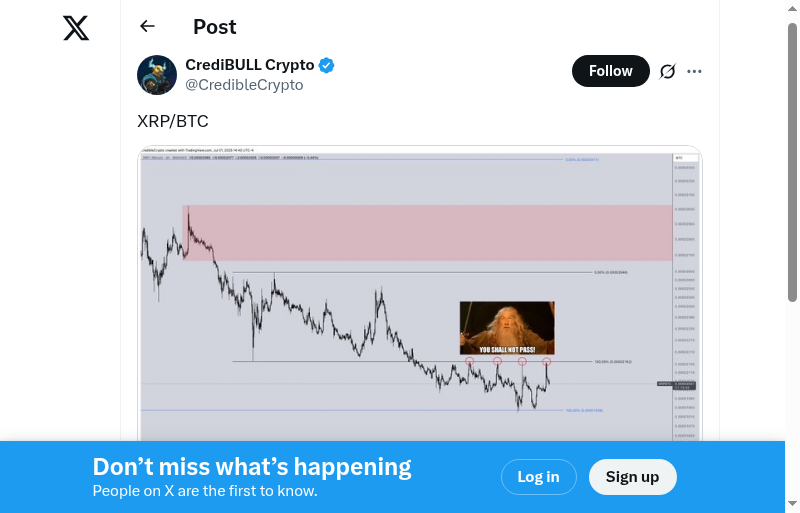Click the scrollbar down arrow
Image resolution: width=800 pixels, height=513 pixels.
[793, 503]
